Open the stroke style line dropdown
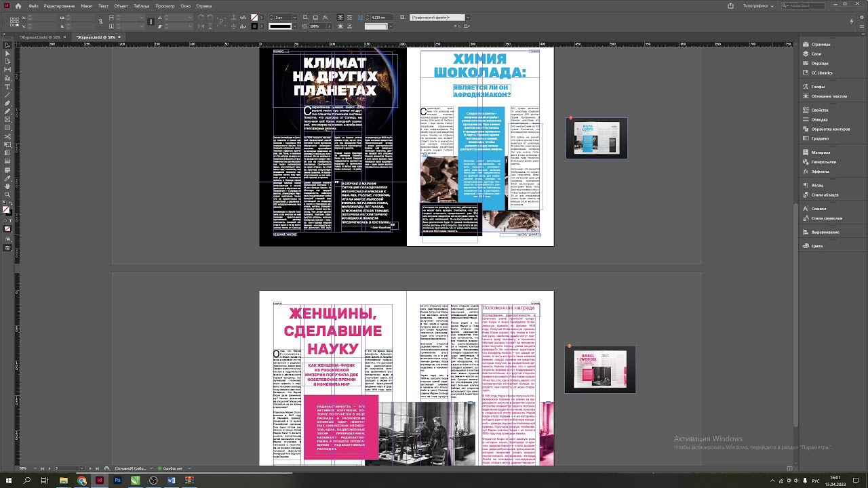The height and width of the screenshot is (488, 868). pyautogui.click(x=295, y=26)
